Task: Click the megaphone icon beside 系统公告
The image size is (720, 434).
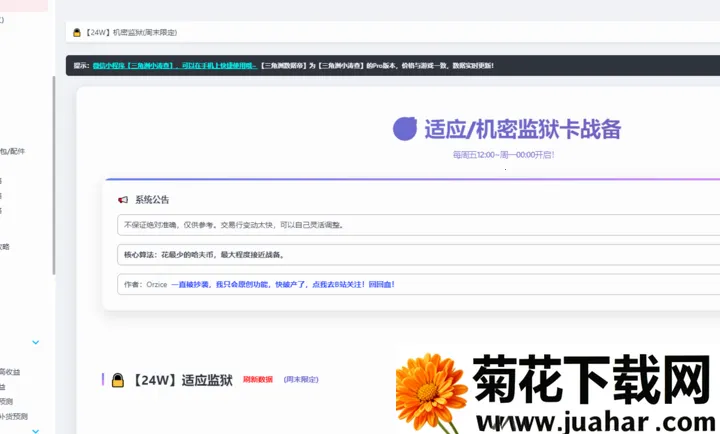Action: 123,200
